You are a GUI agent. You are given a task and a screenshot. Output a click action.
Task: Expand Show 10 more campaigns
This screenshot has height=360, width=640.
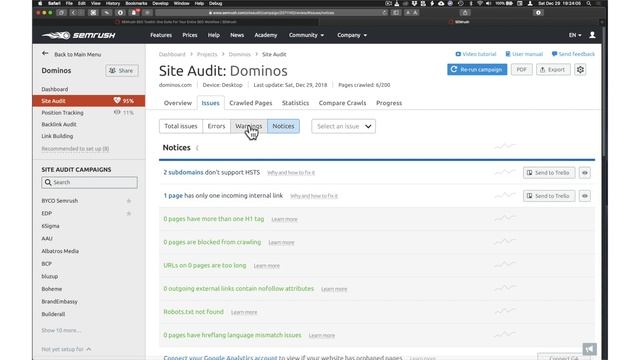click(x=61, y=330)
